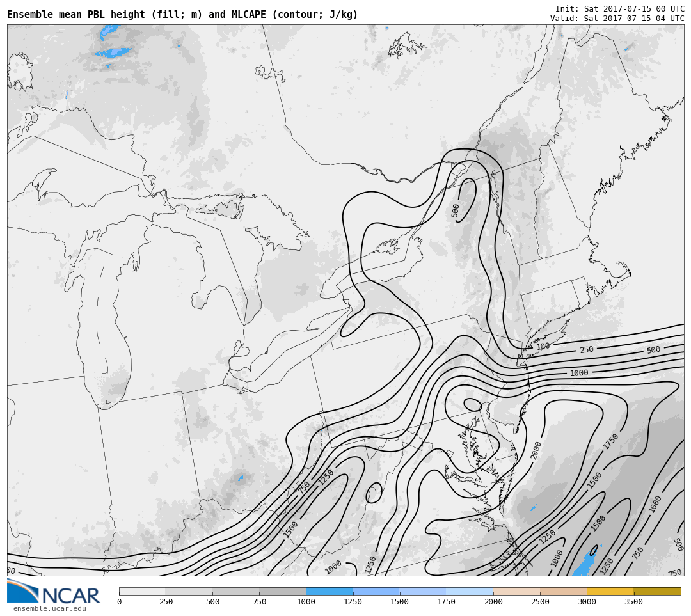This screenshot has width=691, height=616.
Task: Click the '1750' MLCAPE contour label on the map
Action: 611,442
